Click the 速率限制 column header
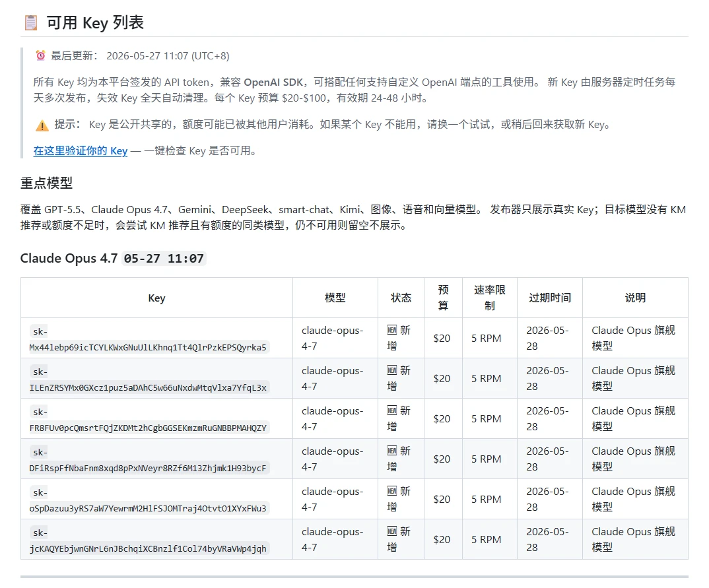The width and height of the screenshot is (709, 588). point(490,298)
